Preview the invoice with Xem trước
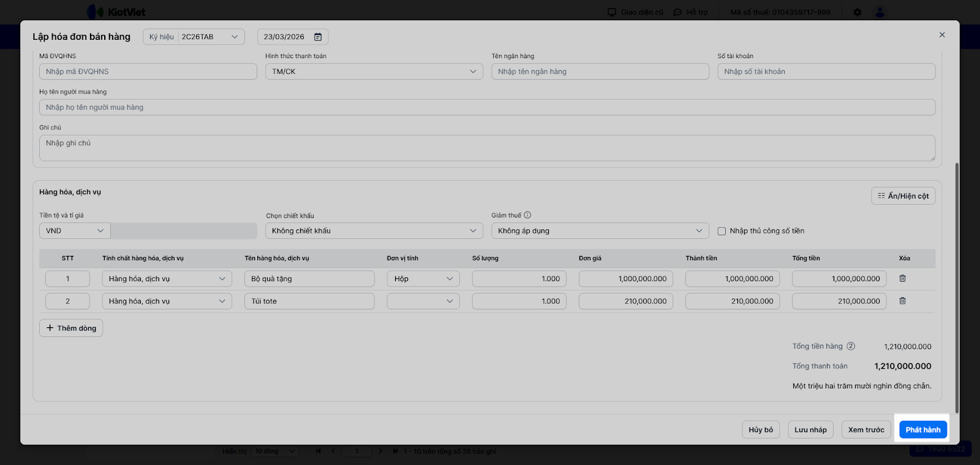980x465 pixels. click(x=866, y=430)
